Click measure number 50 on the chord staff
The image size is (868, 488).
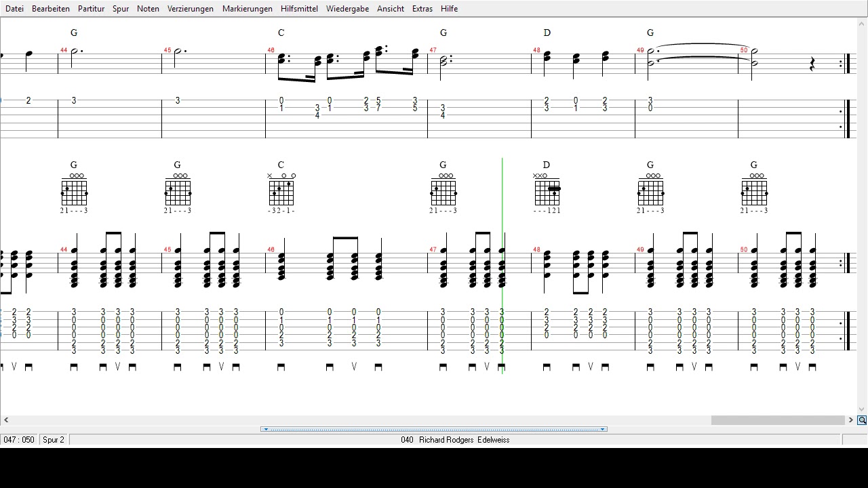(x=744, y=249)
